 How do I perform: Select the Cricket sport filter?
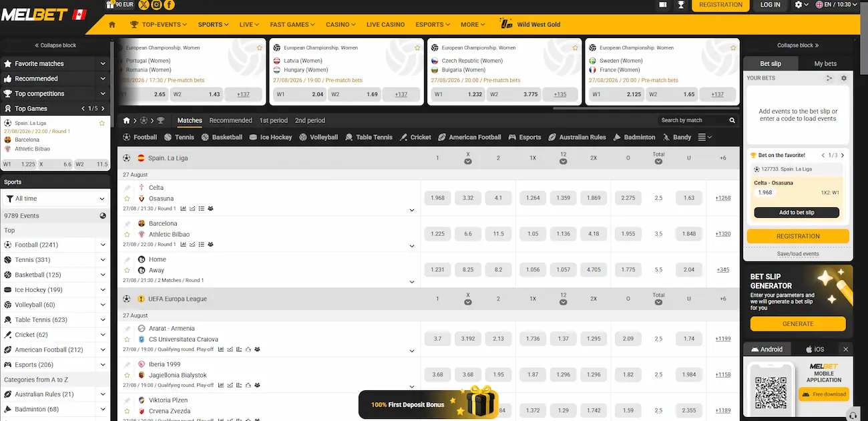(x=415, y=137)
